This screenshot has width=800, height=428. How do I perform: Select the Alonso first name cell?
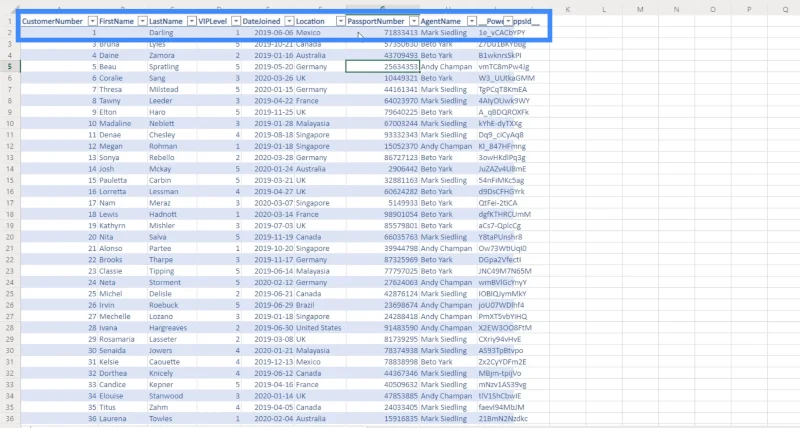pyautogui.click(x=122, y=248)
